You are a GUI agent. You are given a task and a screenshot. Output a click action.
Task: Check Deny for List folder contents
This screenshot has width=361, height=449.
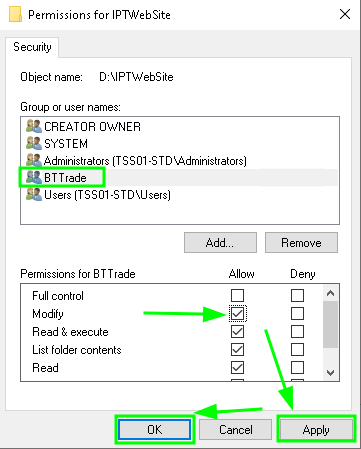click(x=297, y=350)
